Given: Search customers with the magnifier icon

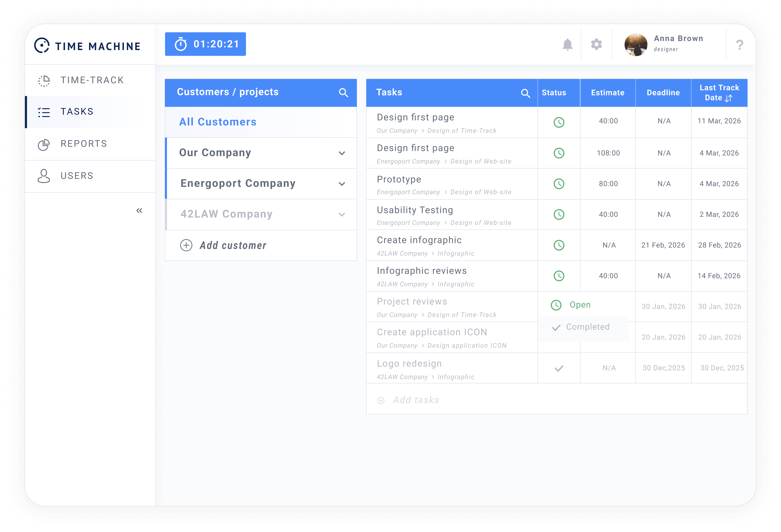Looking at the screenshot, I should (x=343, y=93).
